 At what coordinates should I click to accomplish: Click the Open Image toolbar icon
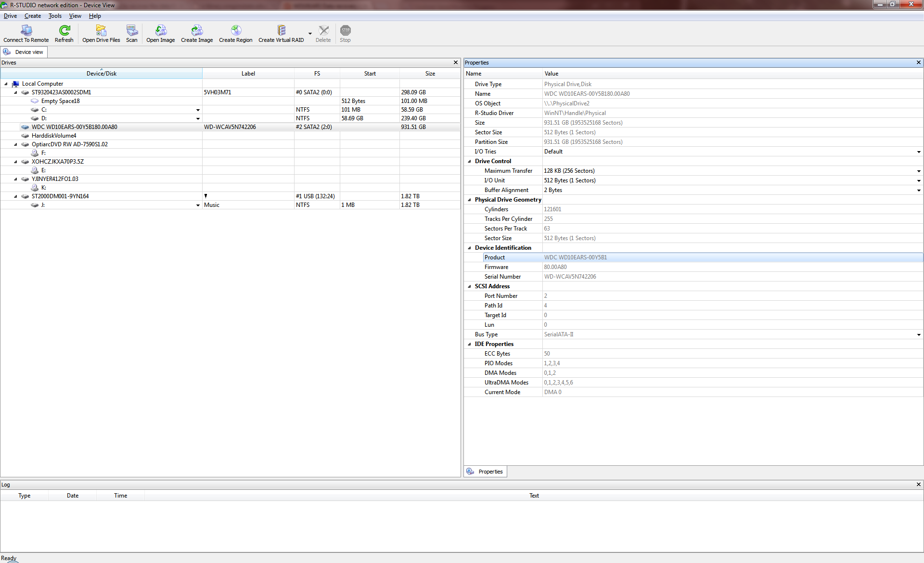coord(161,30)
